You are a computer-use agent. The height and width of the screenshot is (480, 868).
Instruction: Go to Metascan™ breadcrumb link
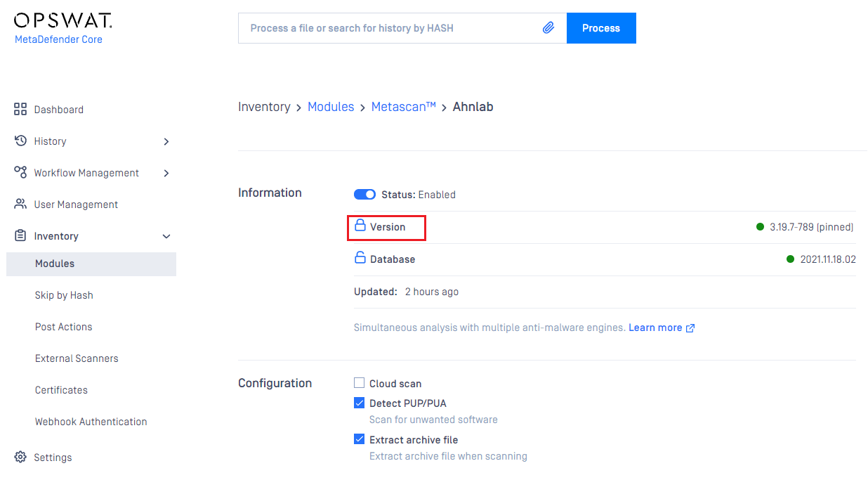(x=404, y=107)
